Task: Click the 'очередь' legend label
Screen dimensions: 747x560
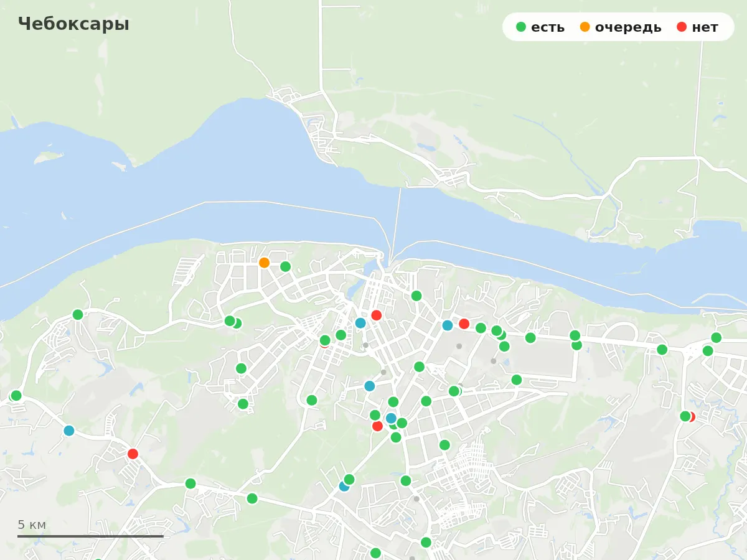Action: coord(628,27)
